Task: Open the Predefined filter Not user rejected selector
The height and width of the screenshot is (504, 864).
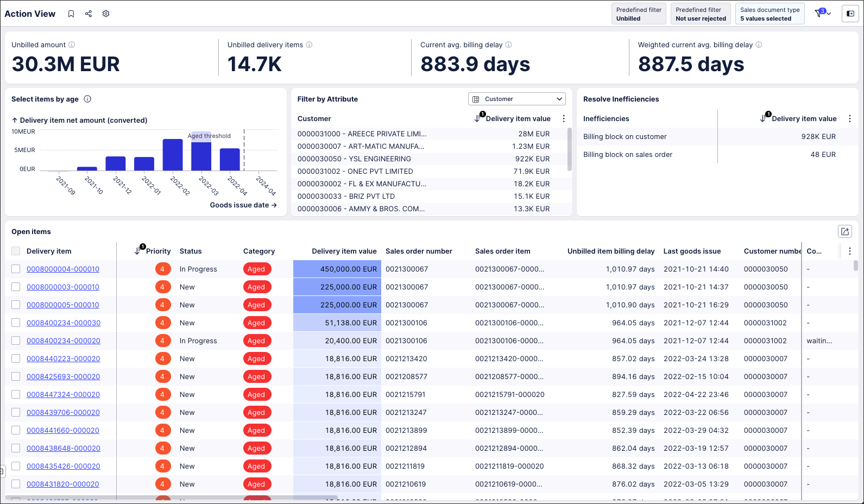Action: pos(701,14)
